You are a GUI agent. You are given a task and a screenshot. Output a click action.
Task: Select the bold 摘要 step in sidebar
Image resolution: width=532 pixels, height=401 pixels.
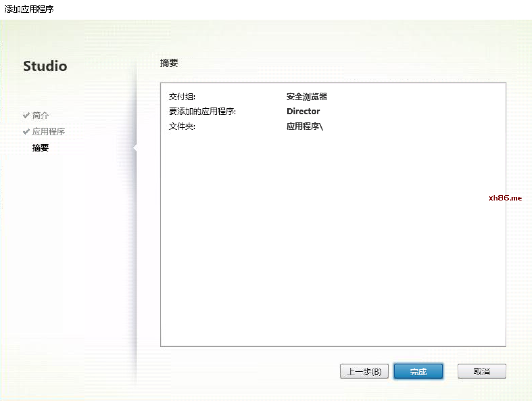[40, 148]
